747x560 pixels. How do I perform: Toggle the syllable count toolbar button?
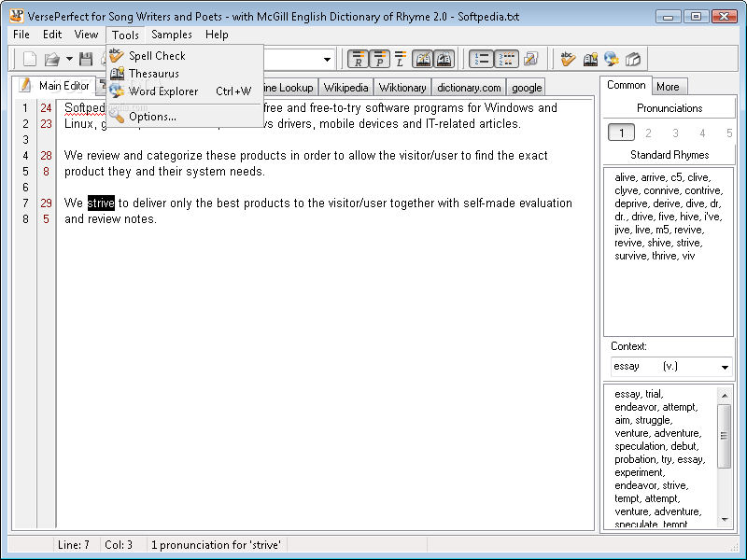tap(506, 59)
